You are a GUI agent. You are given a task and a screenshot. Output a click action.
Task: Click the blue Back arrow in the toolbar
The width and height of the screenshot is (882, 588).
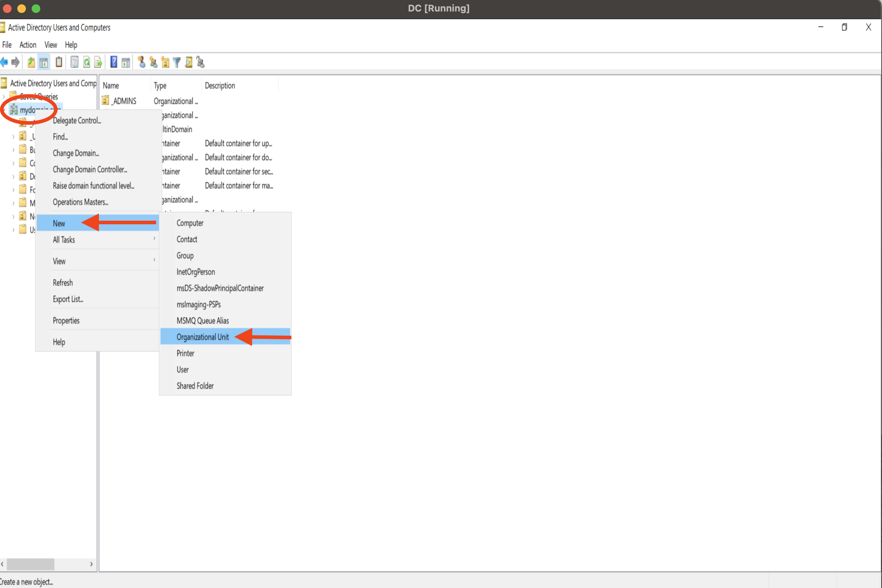click(4, 62)
